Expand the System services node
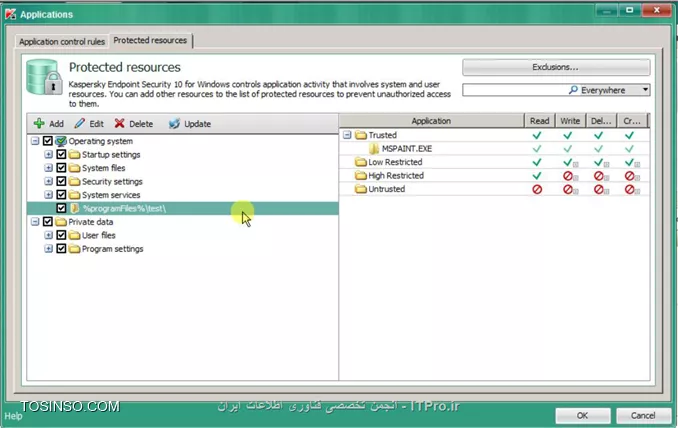The width and height of the screenshot is (678, 428). coord(48,195)
